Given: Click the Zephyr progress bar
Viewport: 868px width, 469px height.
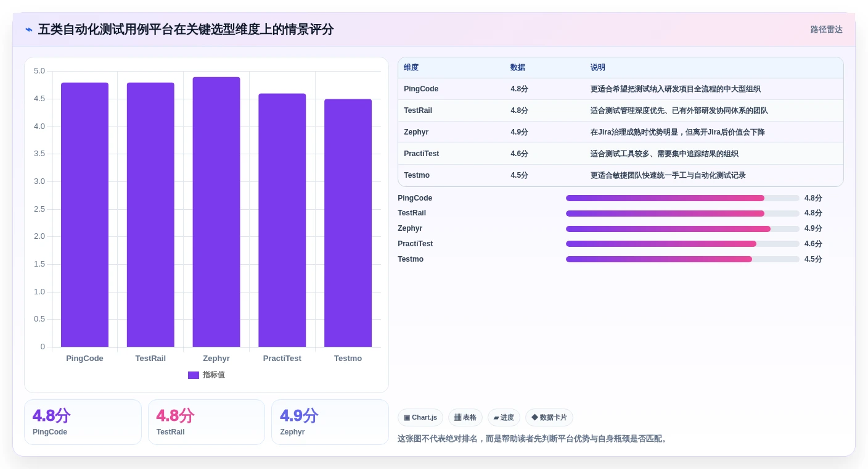Looking at the screenshot, I should [x=682, y=229].
